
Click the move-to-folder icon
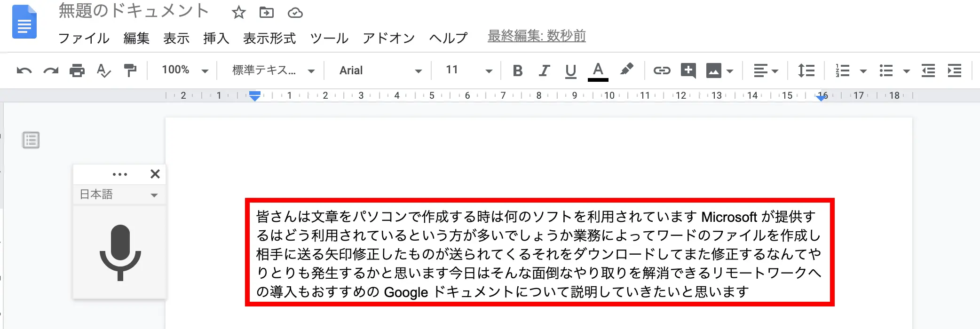tap(267, 12)
